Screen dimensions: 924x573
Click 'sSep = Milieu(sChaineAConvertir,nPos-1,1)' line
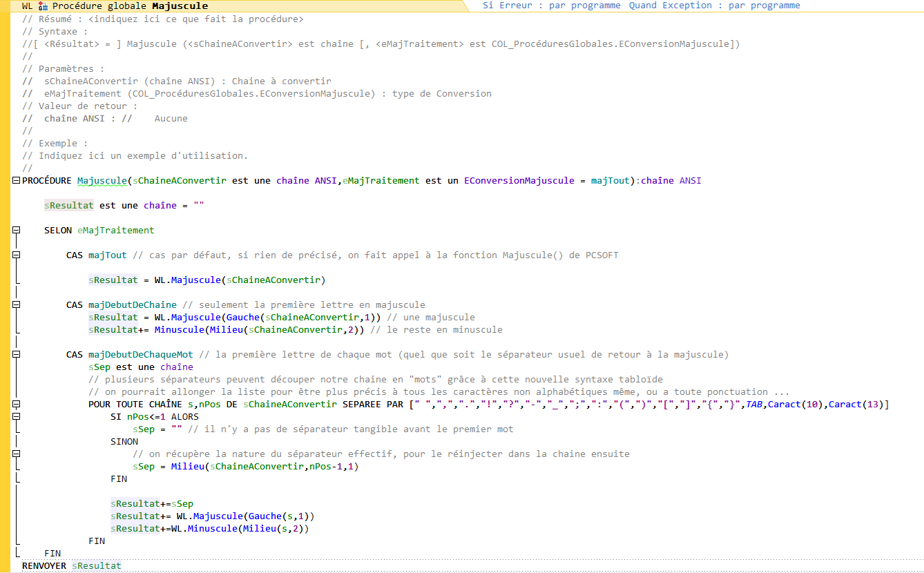[x=246, y=467]
